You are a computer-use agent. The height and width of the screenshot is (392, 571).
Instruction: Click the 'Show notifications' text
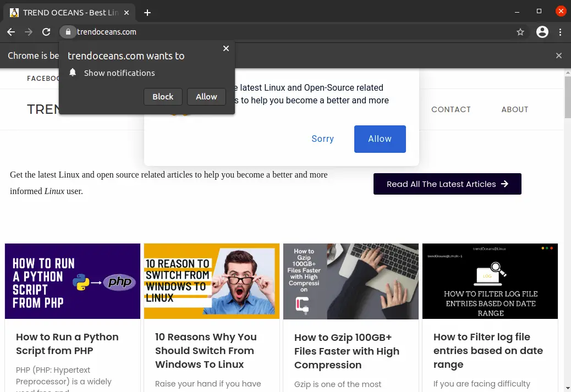tap(119, 73)
